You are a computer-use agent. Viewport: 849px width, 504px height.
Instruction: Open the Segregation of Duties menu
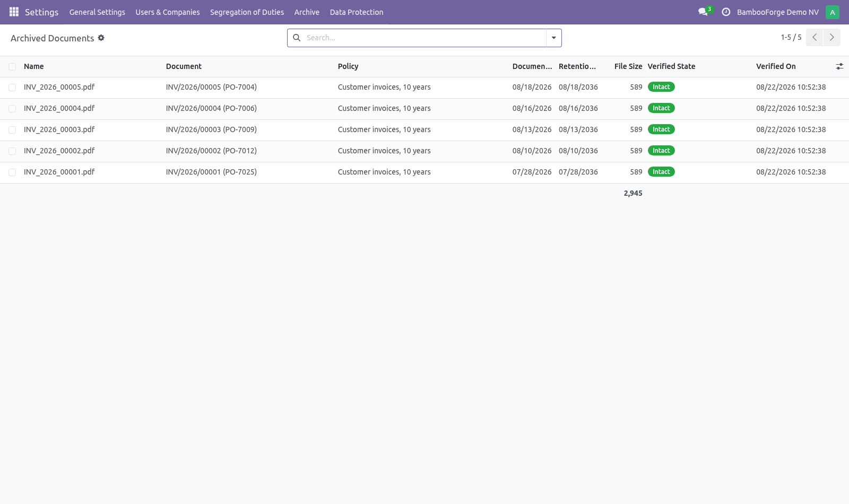pos(247,12)
